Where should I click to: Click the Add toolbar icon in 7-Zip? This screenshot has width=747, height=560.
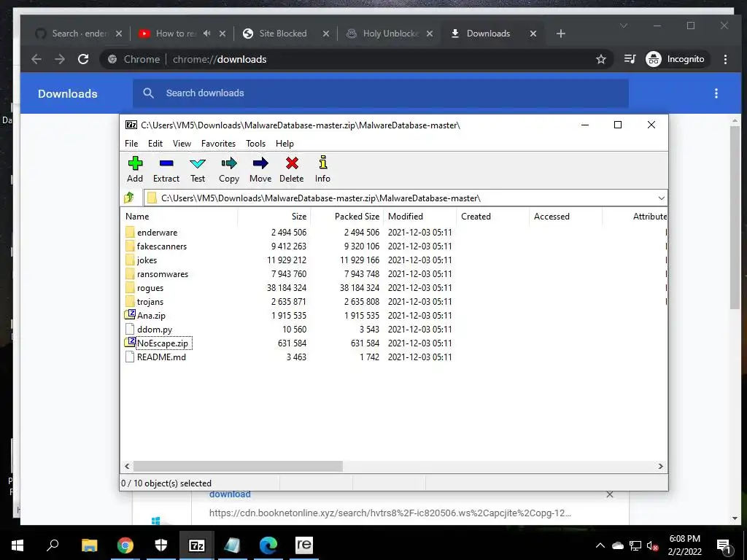[135, 169]
